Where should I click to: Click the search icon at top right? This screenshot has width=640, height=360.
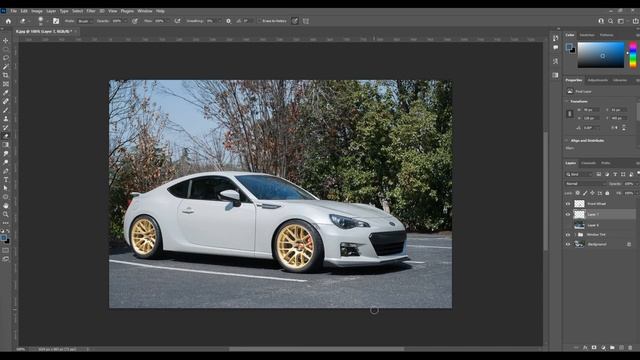(x=611, y=21)
